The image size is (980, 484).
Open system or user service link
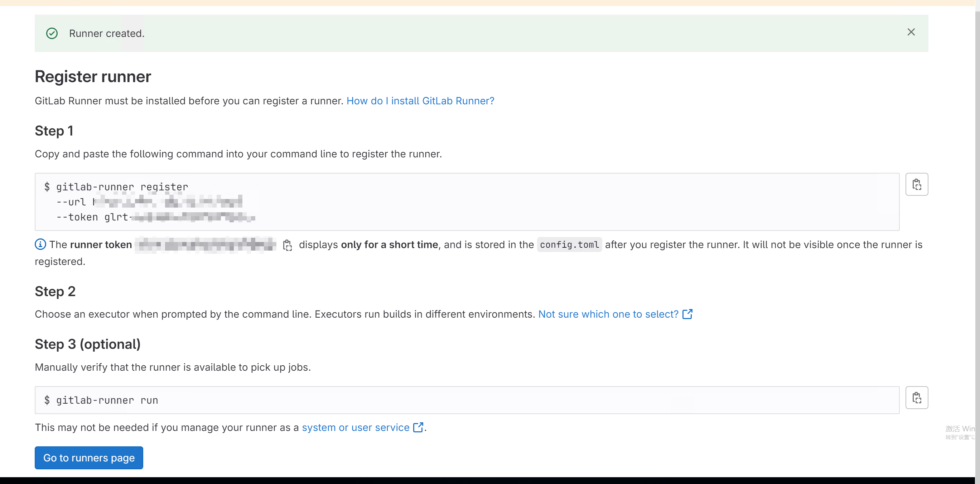click(x=355, y=427)
